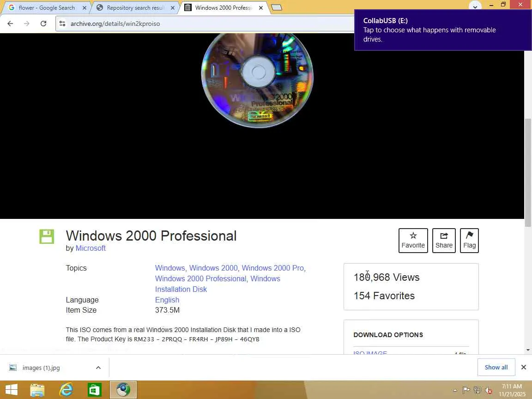Open the Windows 2000 Professional topic link
The width and height of the screenshot is (532, 399).
tap(200, 278)
